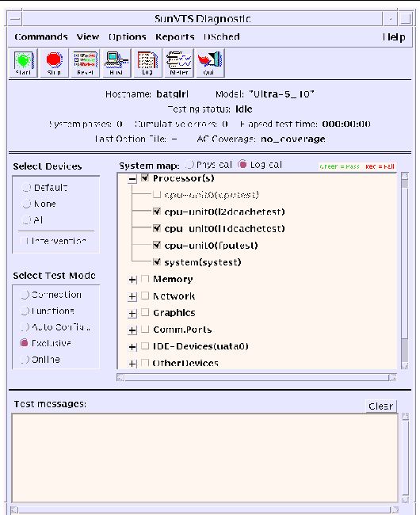Open the Help menu
This screenshot has height=515, width=420.
pyautogui.click(x=394, y=37)
